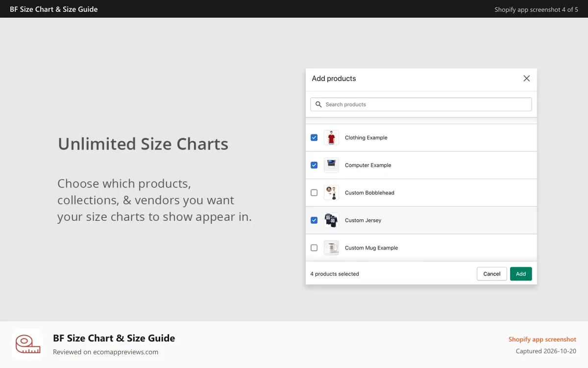Click Shopify app screenshot 4 of 5 label
This screenshot has height=368, width=588.
click(537, 9)
